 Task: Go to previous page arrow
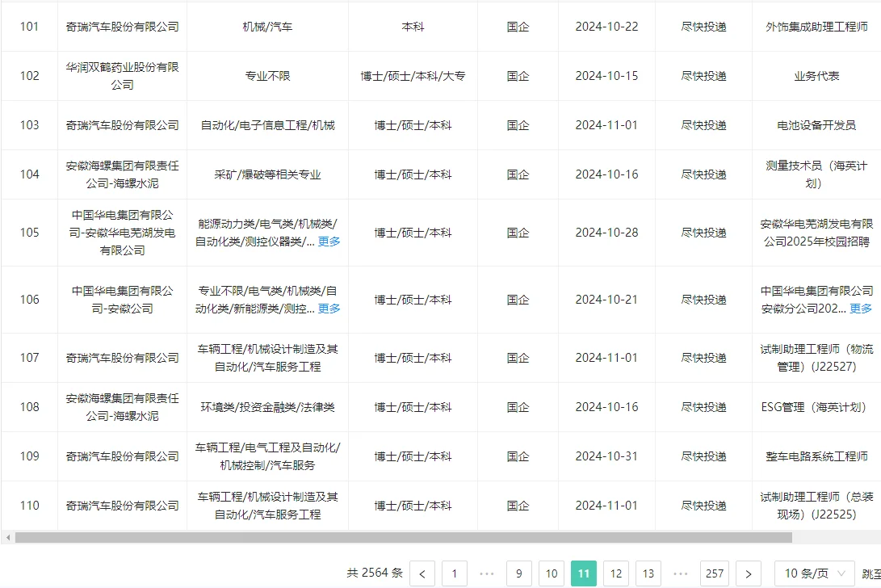click(422, 573)
